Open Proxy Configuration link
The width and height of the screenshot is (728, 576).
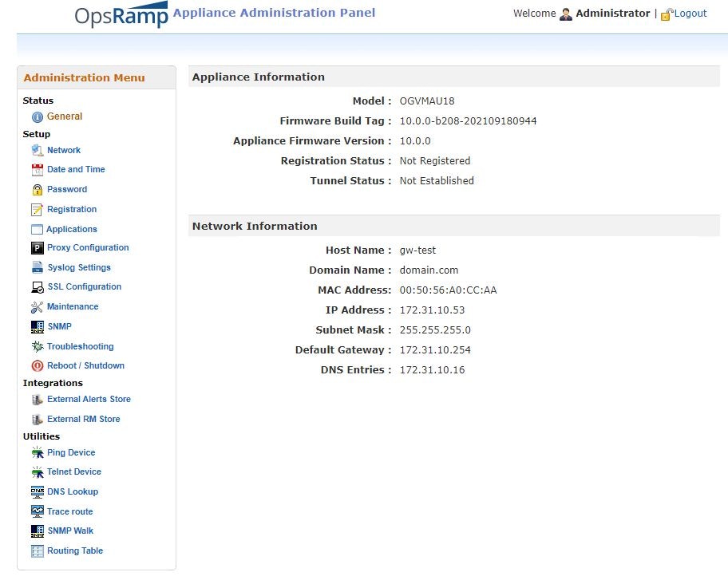point(88,247)
